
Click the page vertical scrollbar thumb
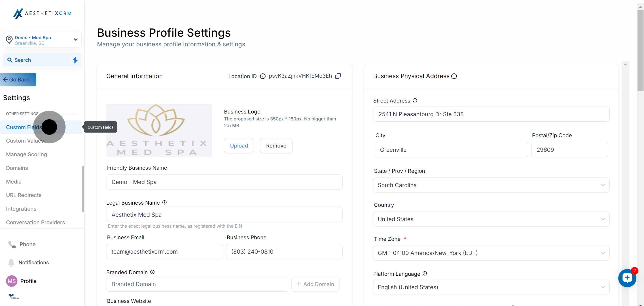pyautogui.click(x=640, y=50)
